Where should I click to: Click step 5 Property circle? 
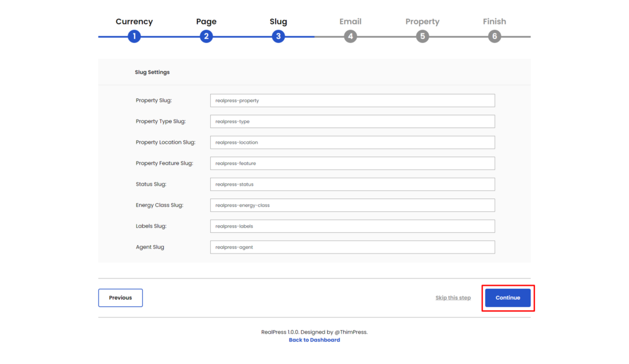point(423,36)
